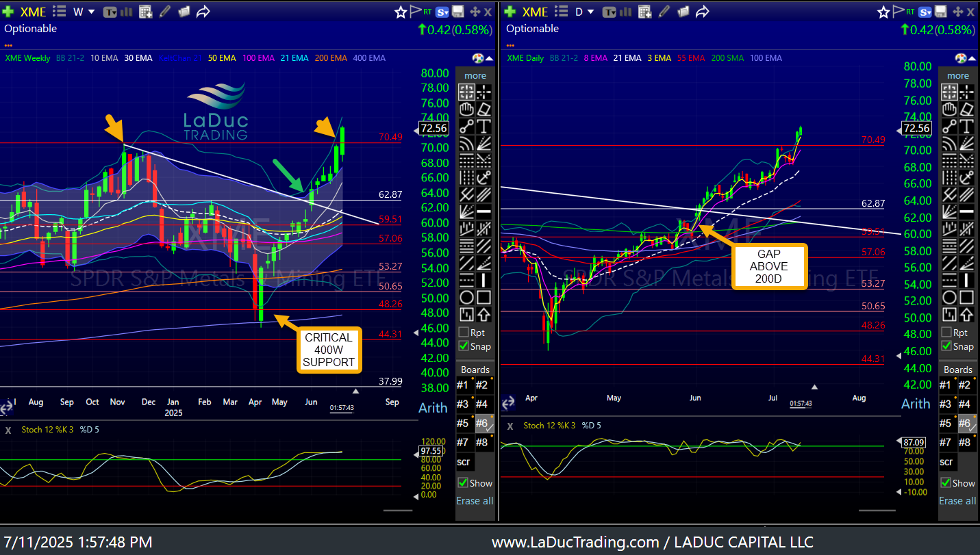
Task: Select hand pan tool in weekly toolbar
Action: (466, 109)
